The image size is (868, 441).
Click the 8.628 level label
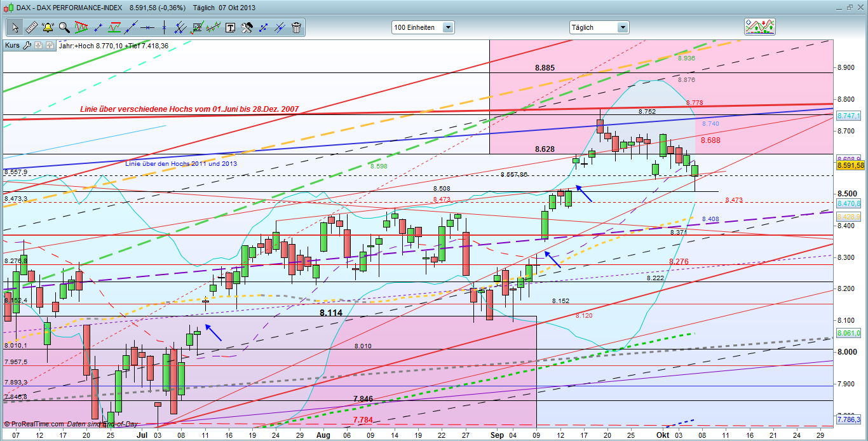pos(545,149)
